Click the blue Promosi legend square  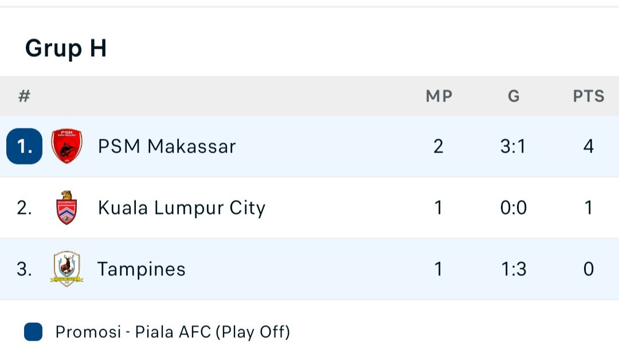(x=33, y=332)
